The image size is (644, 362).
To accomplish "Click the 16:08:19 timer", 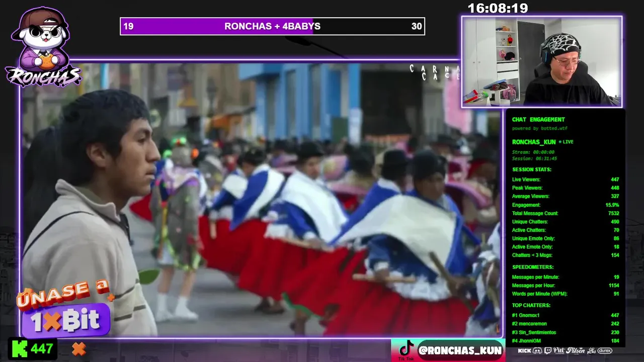I will coord(498,8).
